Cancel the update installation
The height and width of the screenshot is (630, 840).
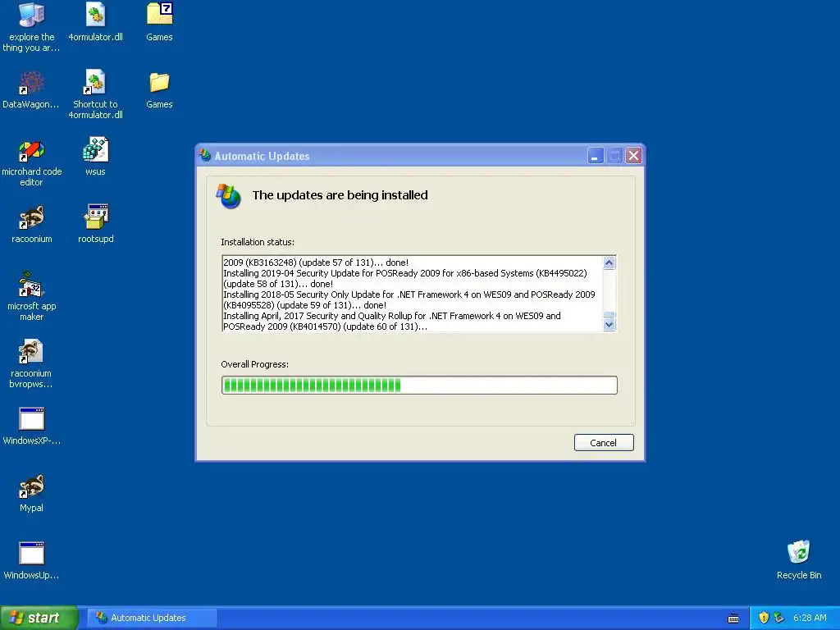point(604,442)
